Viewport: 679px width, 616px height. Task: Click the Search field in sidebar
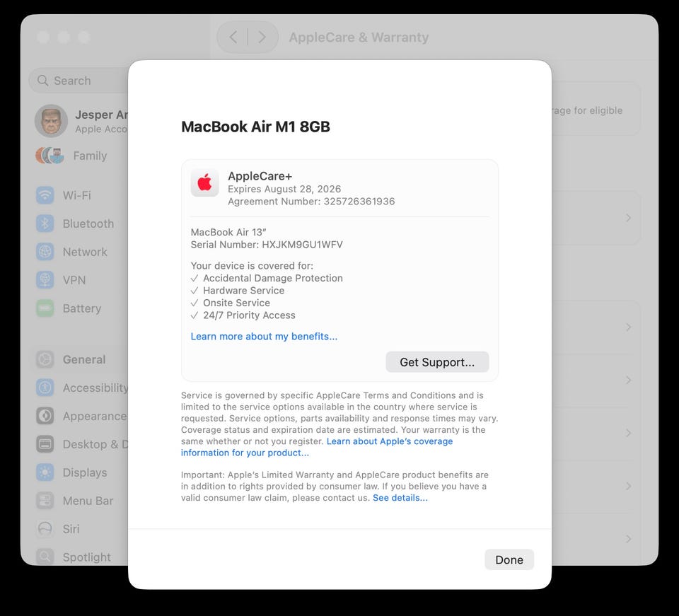click(x=79, y=81)
